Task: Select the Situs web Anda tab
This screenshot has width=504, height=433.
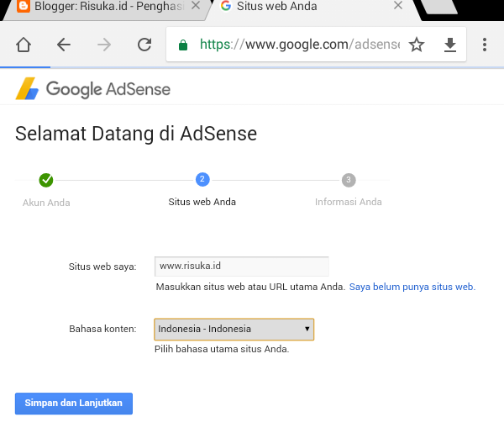Action: (x=313, y=9)
